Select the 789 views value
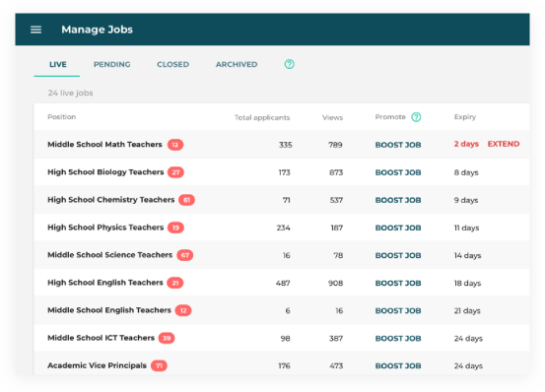 335,145
